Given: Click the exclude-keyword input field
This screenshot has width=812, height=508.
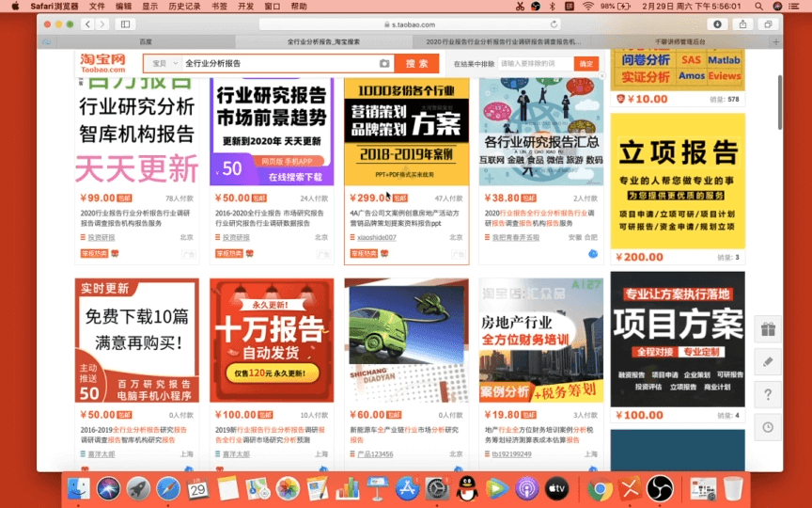Looking at the screenshot, I should [x=536, y=64].
